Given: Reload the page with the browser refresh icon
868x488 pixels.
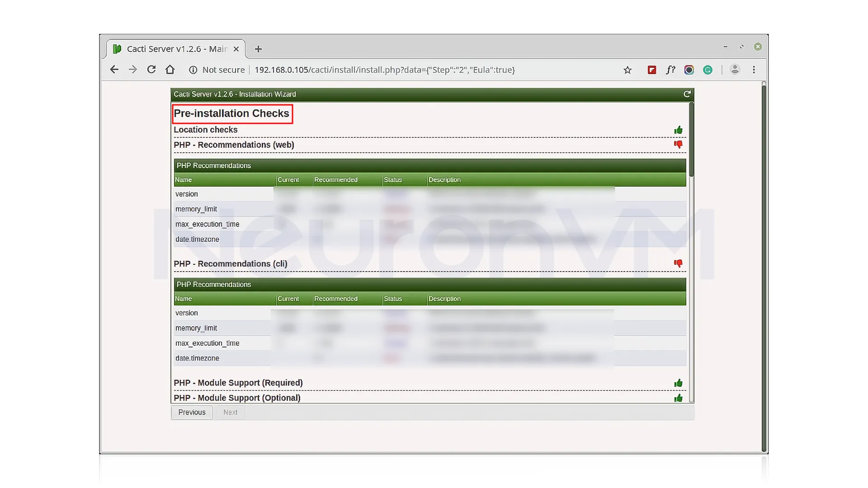Looking at the screenshot, I should click(151, 70).
